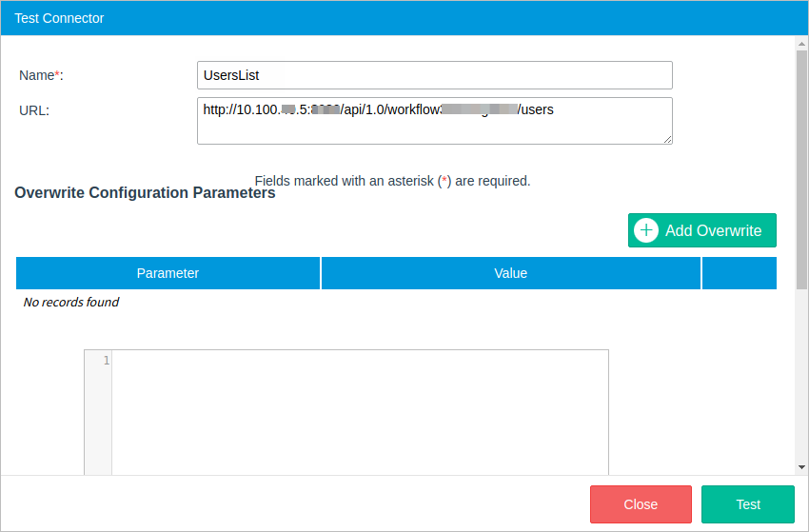Screen dimensions: 809x532
Task: Click the scrollbar up arrow
Action: tap(801, 43)
